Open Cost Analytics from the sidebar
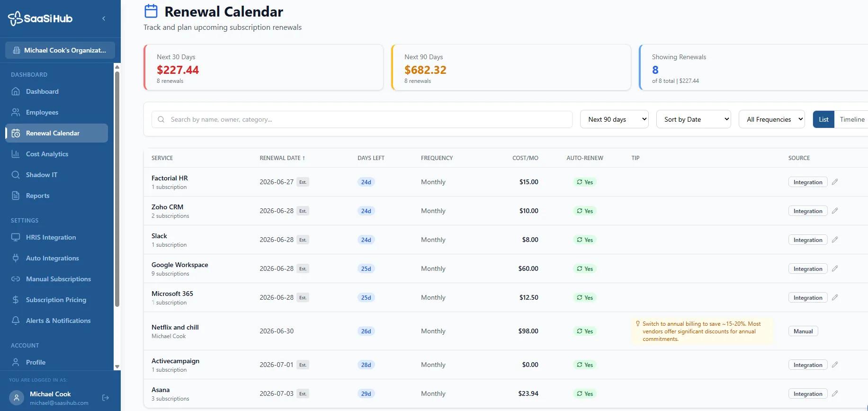Screen dimensions: 868x411 coord(57,154)
